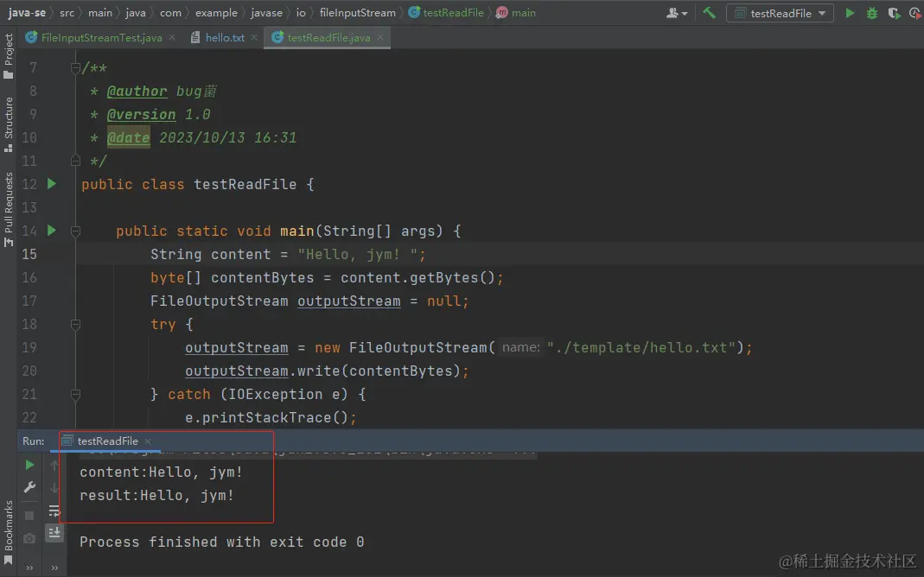Stop the process with the square icon
This screenshot has height=577, width=924.
pos(29,516)
